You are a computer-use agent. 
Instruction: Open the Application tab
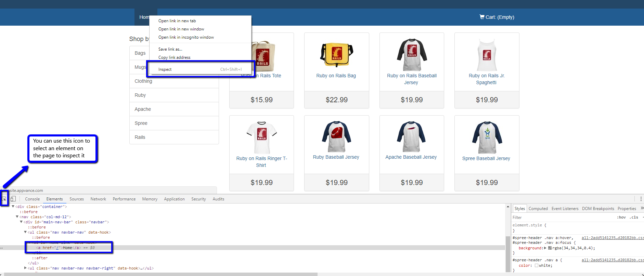[174, 199]
